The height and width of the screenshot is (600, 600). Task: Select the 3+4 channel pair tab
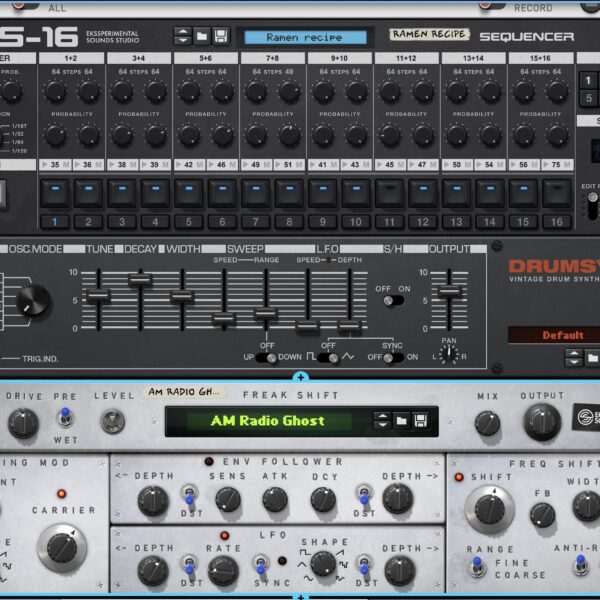[139, 58]
